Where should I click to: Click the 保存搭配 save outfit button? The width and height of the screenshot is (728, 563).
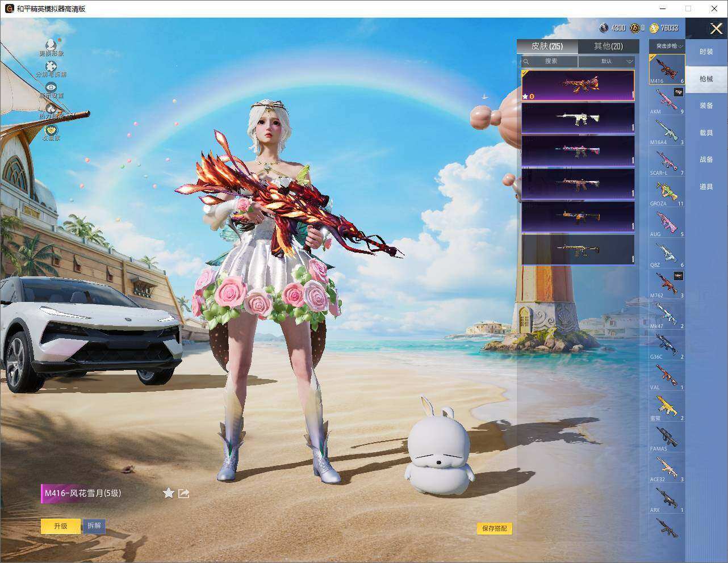pyautogui.click(x=495, y=528)
